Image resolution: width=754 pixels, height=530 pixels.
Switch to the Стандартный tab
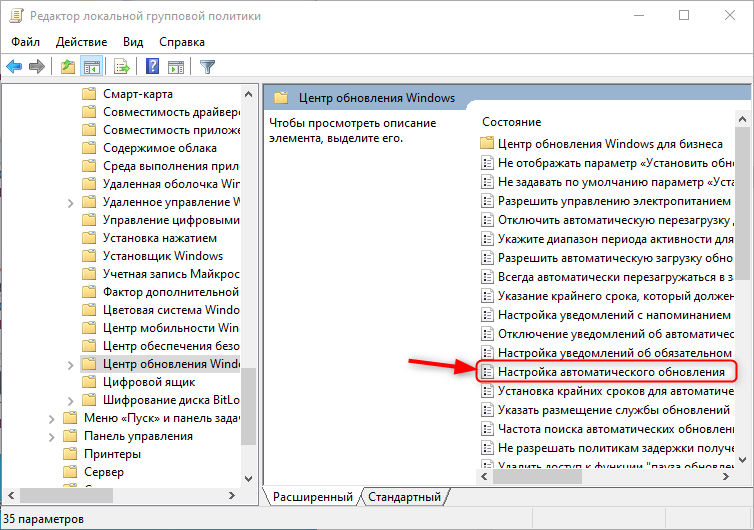(404, 496)
